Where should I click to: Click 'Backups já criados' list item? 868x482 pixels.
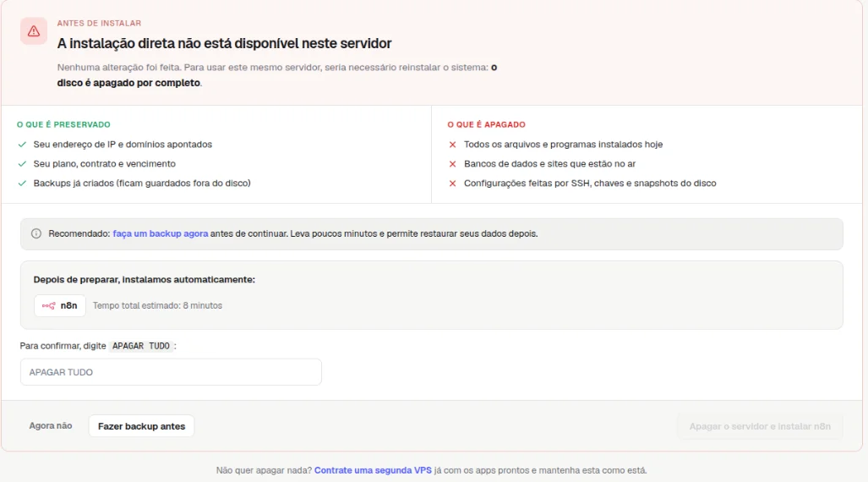coord(142,183)
